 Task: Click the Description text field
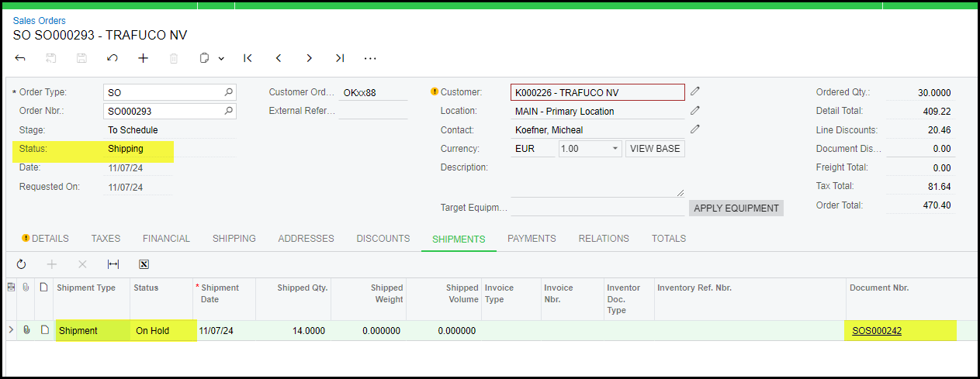(x=597, y=182)
